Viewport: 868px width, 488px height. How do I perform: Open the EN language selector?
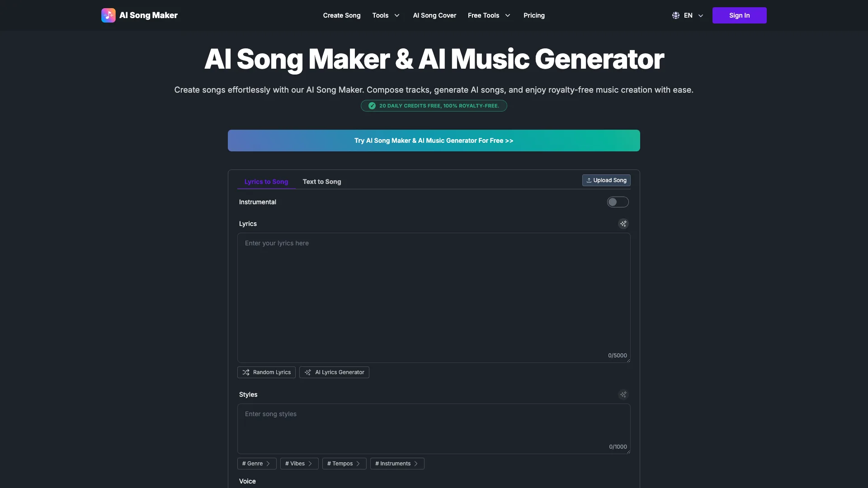point(688,15)
